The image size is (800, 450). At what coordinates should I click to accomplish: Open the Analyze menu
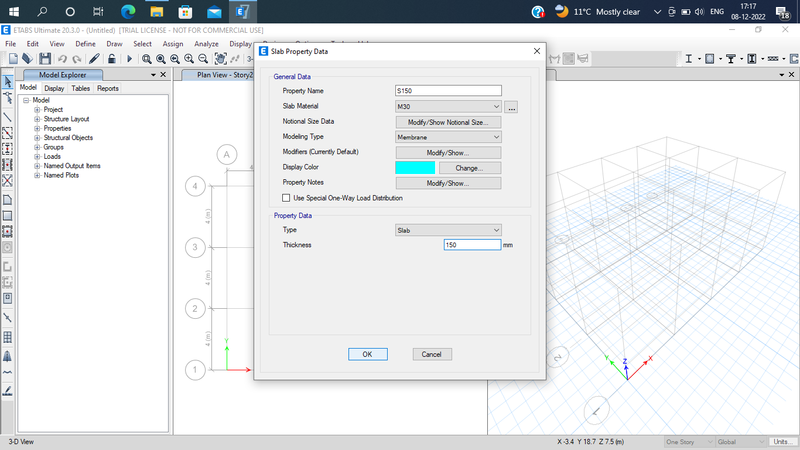pyautogui.click(x=206, y=44)
